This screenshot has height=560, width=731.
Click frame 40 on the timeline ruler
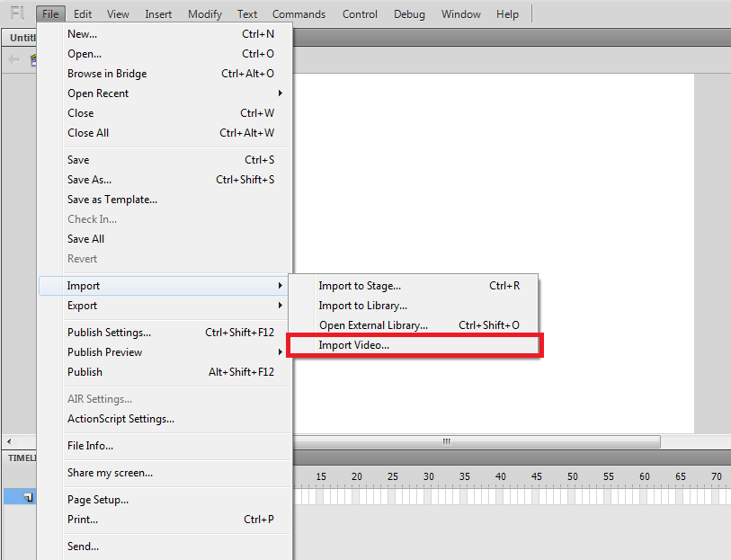pos(501,476)
